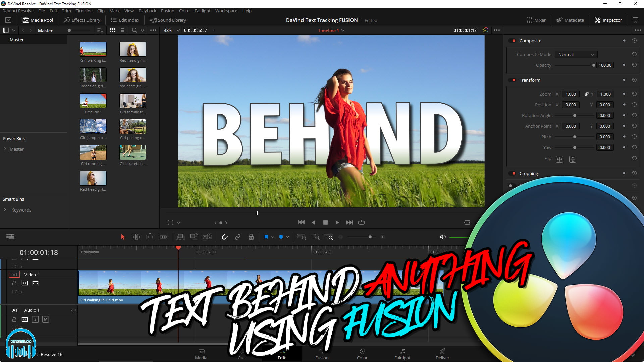Open the search in the Media Pool
Viewport: 644px width, 362px height.
click(134, 30)
